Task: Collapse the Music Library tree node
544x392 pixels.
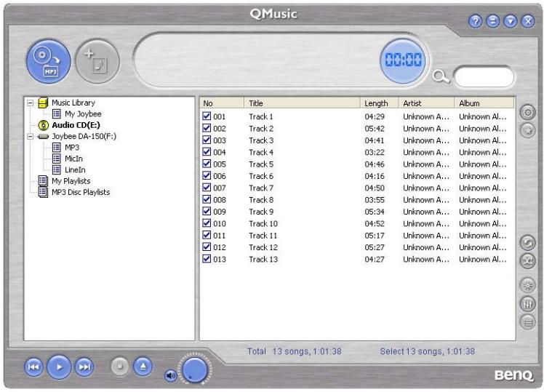Action: point(31,103)
